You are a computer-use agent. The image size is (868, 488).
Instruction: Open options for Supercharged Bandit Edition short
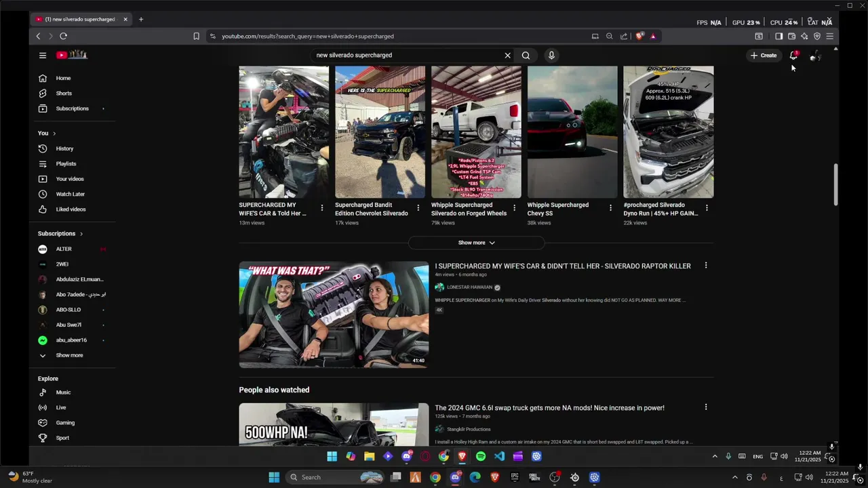(418, 207)
